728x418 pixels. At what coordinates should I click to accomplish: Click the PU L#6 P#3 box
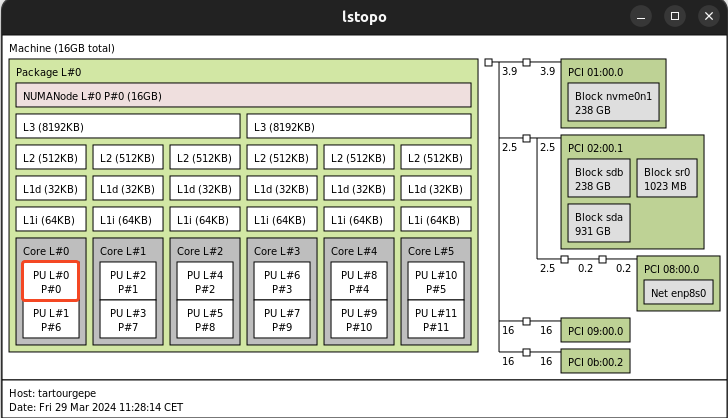coord(281,281)
